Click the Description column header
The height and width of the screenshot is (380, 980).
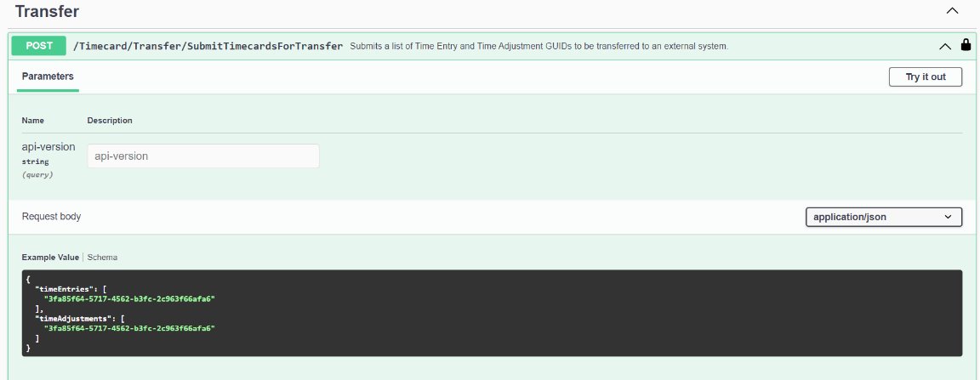tap(110, 120)
